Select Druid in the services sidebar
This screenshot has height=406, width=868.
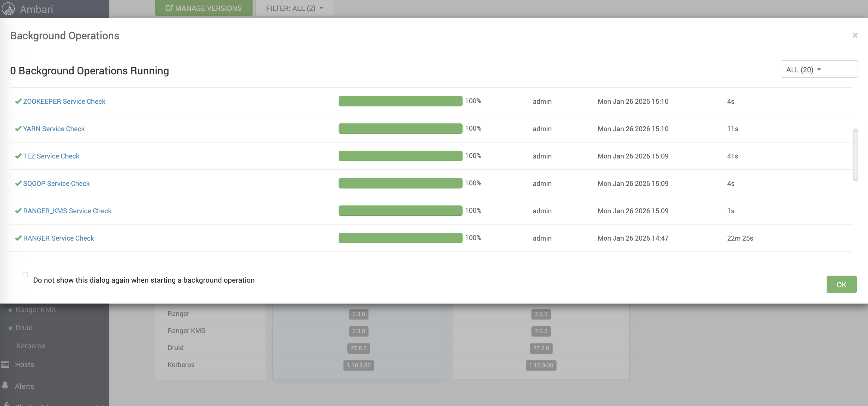coord(24,328)
